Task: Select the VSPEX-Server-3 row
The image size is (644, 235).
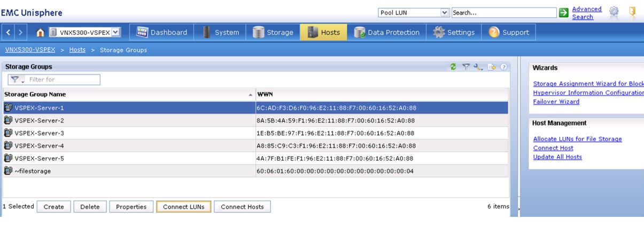Action: tap(255, 133)
